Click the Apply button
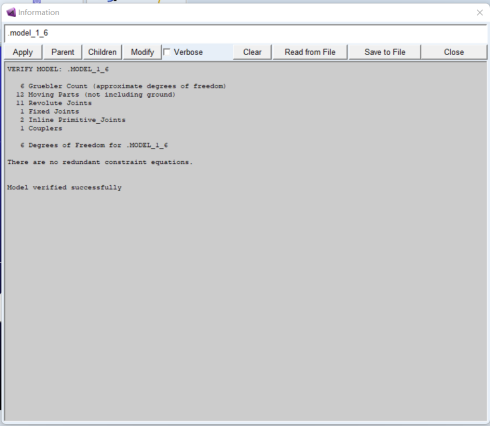The height and width of the screenshot is (427, 491). click(23, 52)
